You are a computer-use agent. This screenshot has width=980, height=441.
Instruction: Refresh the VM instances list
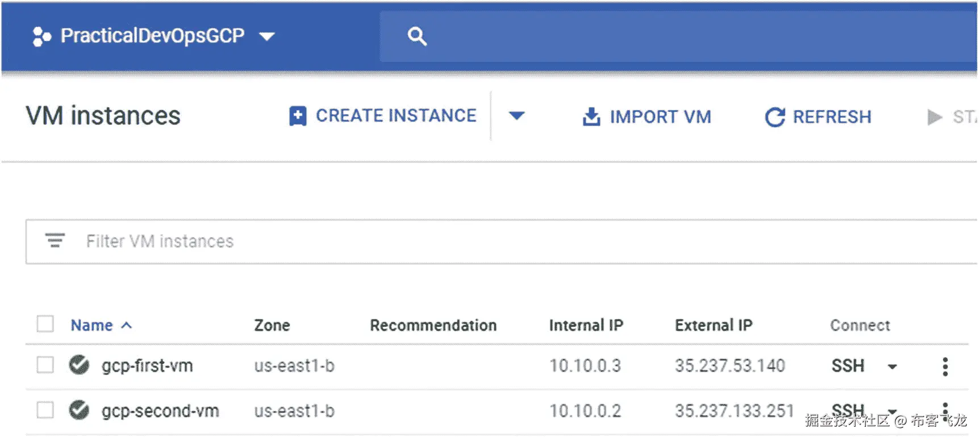coord(818,117)
